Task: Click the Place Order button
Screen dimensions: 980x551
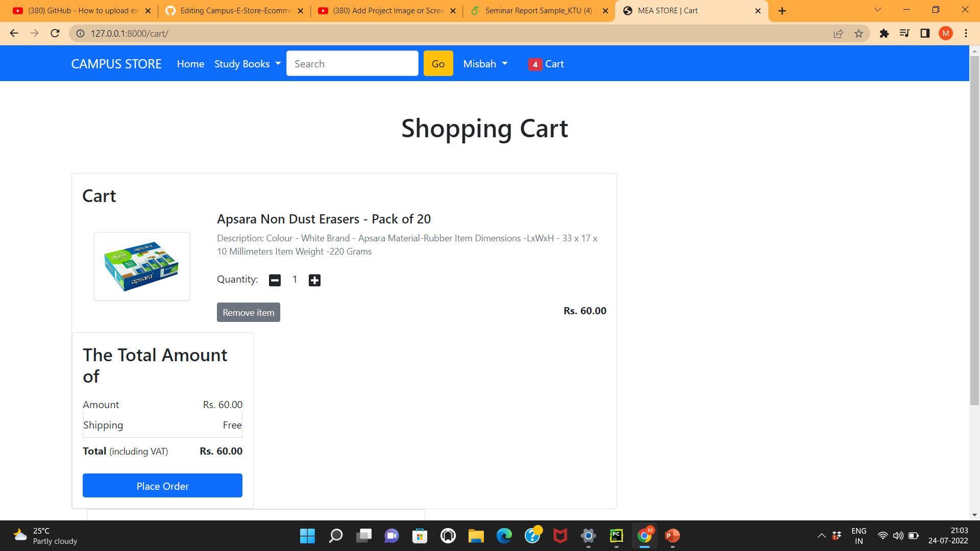Action: click(162, 486)
